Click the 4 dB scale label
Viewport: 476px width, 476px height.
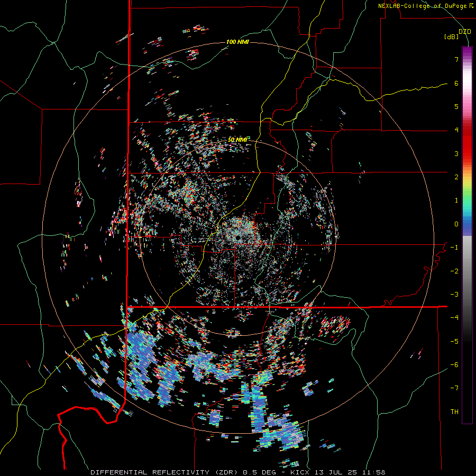456,130
